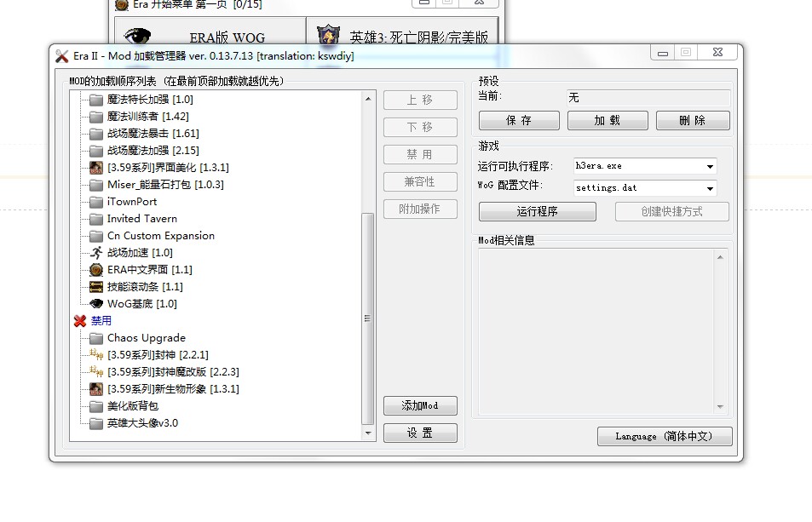
Task: Select the Chaos Upgrade mod name
Action: 147,338
